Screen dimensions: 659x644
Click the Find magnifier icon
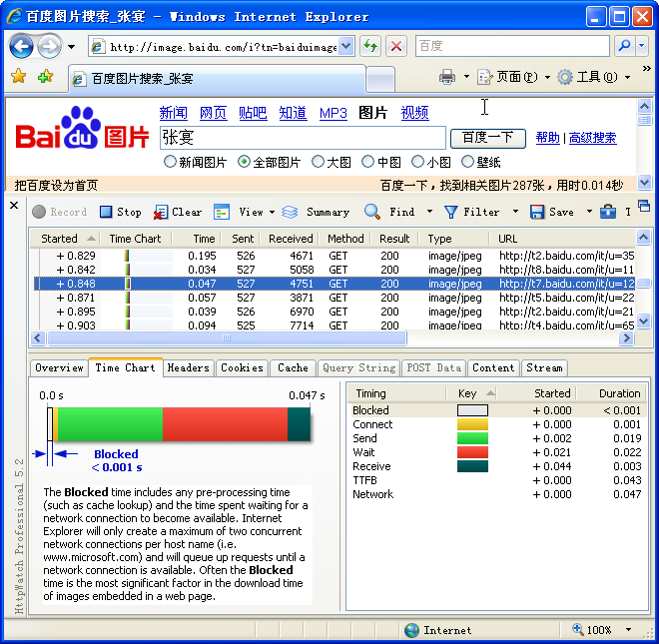tap(372, 212)
